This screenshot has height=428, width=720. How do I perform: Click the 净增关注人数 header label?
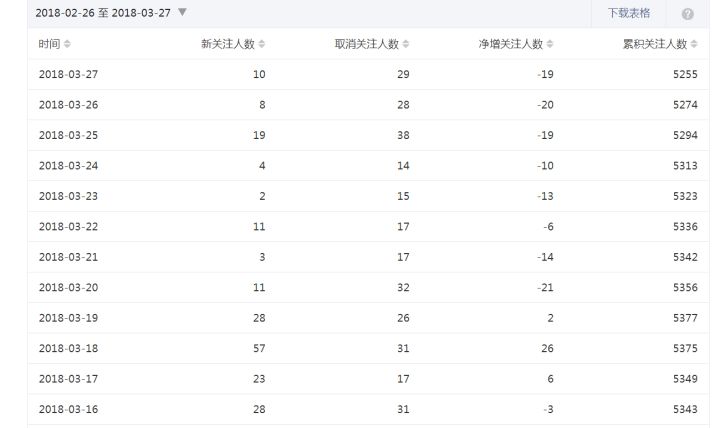coord(511,44)
